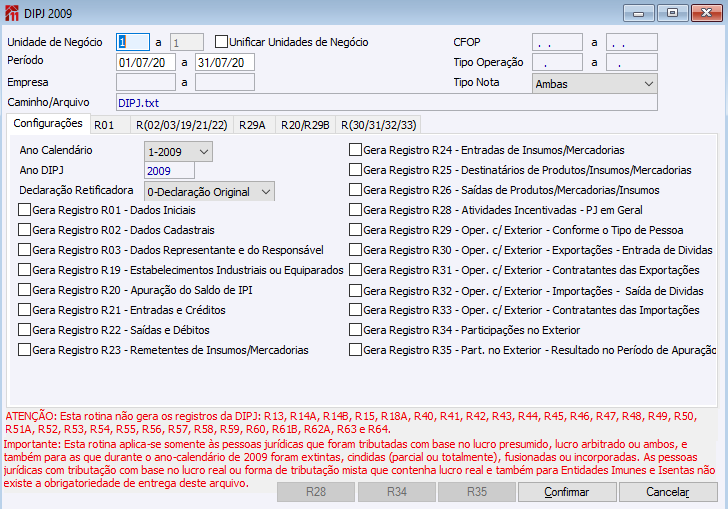Enable Unificar Unidades de Negócio checkbox
This screenshot has width=728, height=509.
221,42
